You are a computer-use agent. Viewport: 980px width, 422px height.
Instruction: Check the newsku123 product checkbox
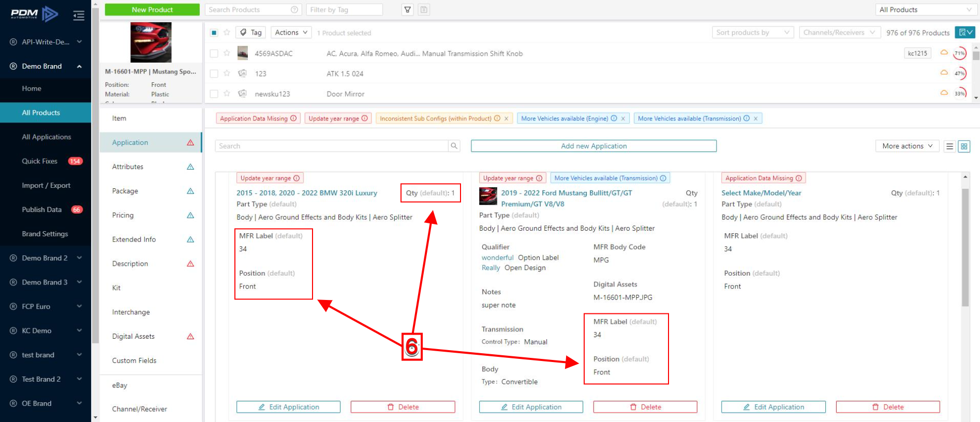tap(214, 94)
